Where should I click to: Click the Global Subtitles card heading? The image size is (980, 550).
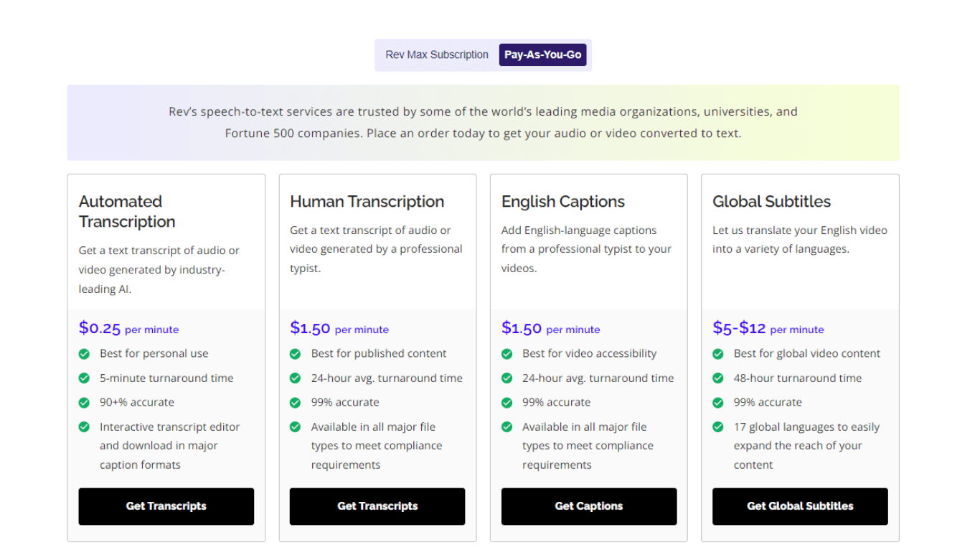coord(771,202)
